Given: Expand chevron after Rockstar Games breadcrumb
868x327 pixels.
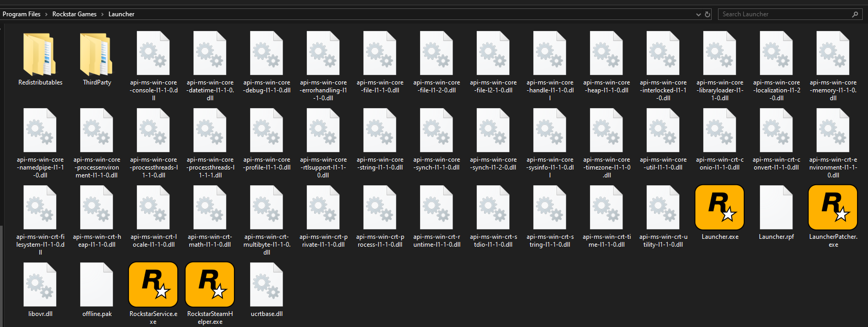Looking at the screenshot, I should pos(102,14).
